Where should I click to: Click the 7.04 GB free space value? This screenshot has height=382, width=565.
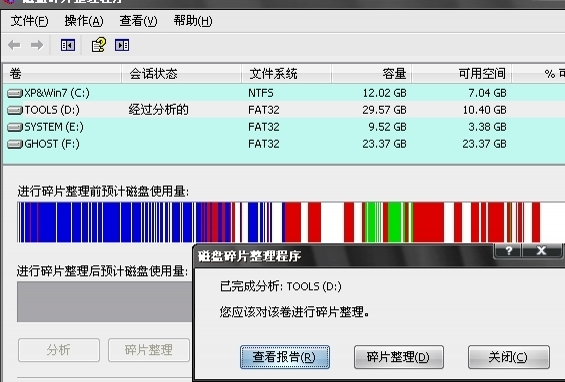click(487, 93)
